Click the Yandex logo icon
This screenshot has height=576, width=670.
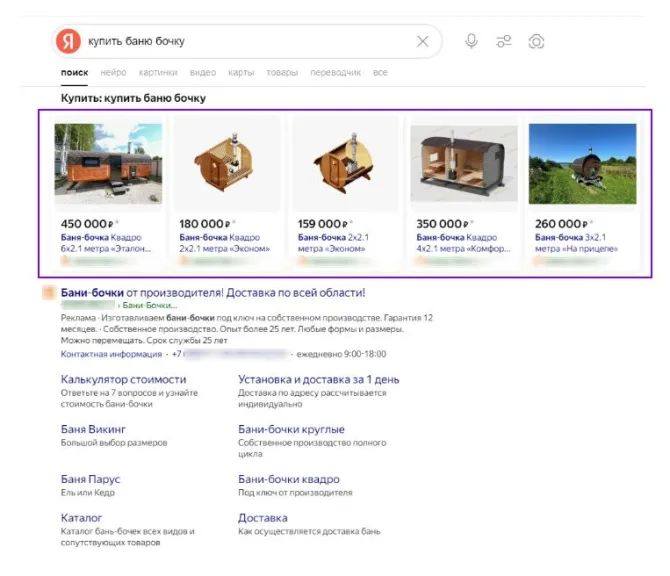point(68,41)
